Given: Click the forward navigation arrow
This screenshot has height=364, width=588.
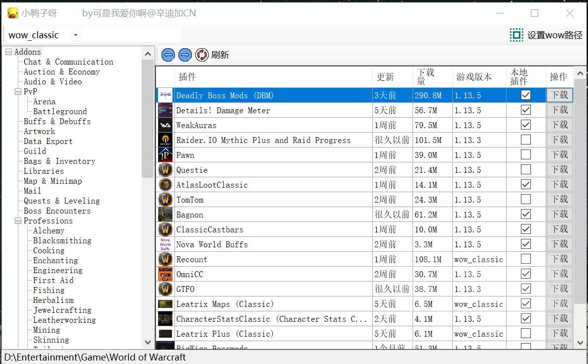Looking at the screenshot, I should coord(184,55).
